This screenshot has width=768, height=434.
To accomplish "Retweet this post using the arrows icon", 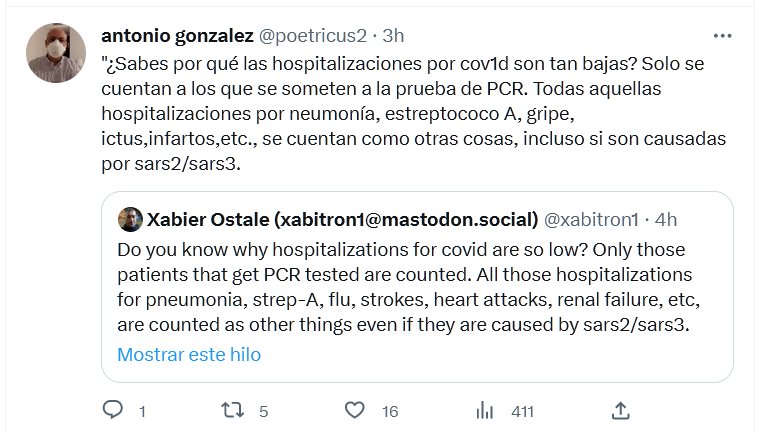I will 233,410.
